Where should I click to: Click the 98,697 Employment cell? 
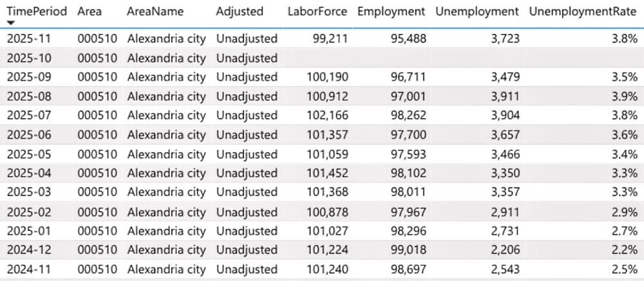408,269
